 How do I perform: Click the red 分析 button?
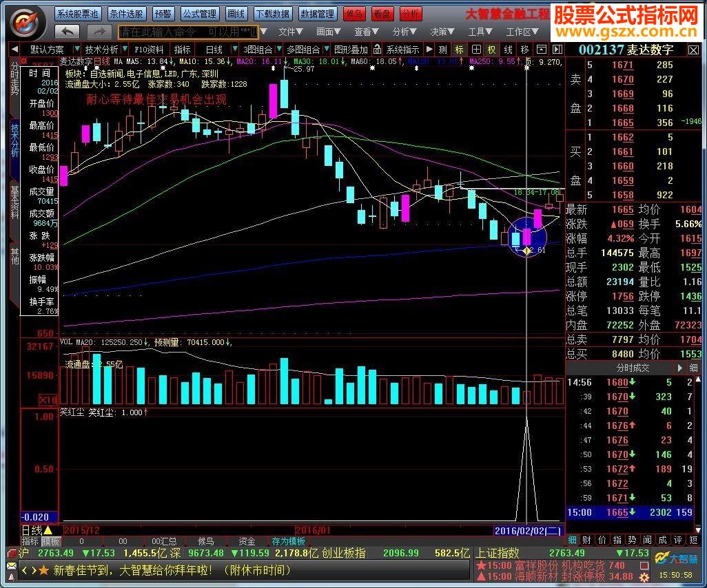pyautogui.click(x=410, y=14)
